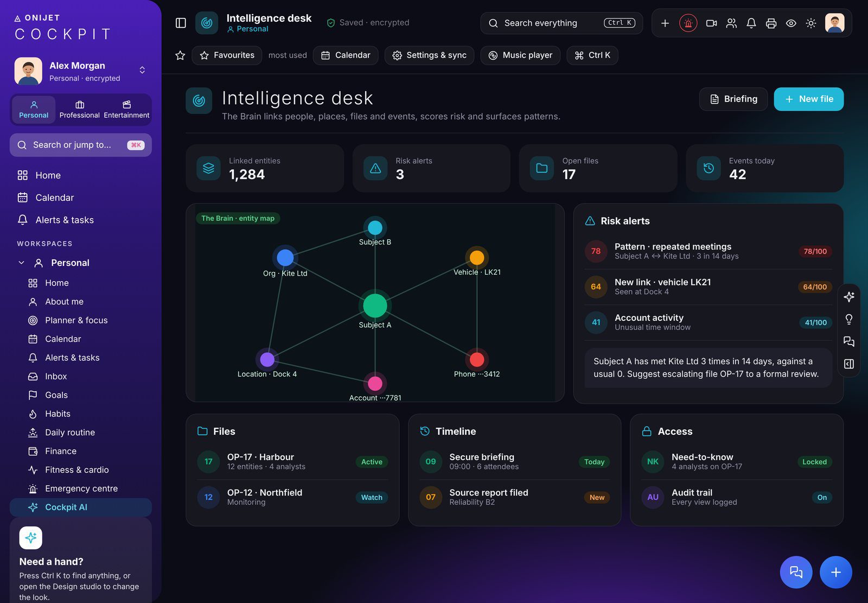Switch to the Entertainment profile tab
Viewport: 868px width, 603px height.
point(126,110)
